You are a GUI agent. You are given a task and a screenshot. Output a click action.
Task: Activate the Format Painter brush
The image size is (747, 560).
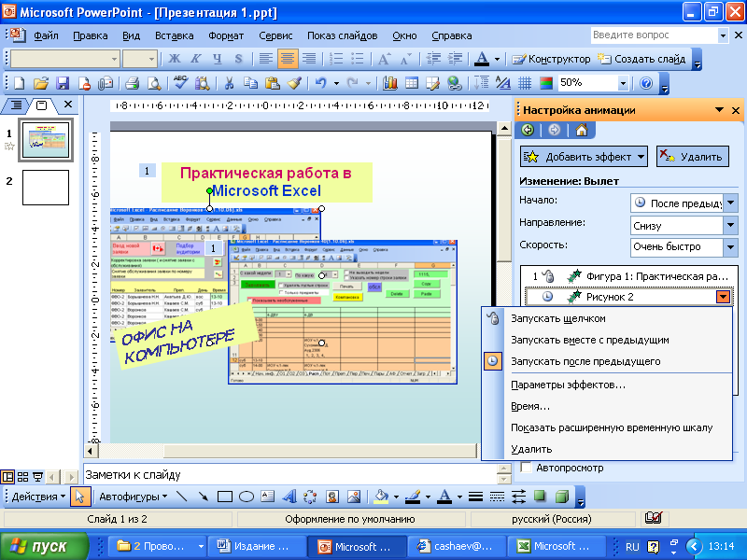tap(294, 83)
